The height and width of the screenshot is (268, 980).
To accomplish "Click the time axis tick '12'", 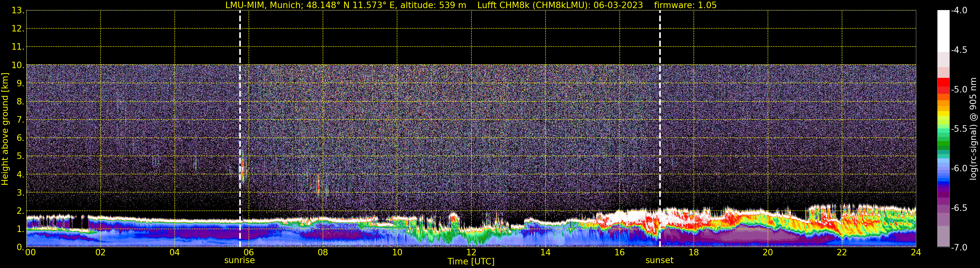I will pos(471,252).
